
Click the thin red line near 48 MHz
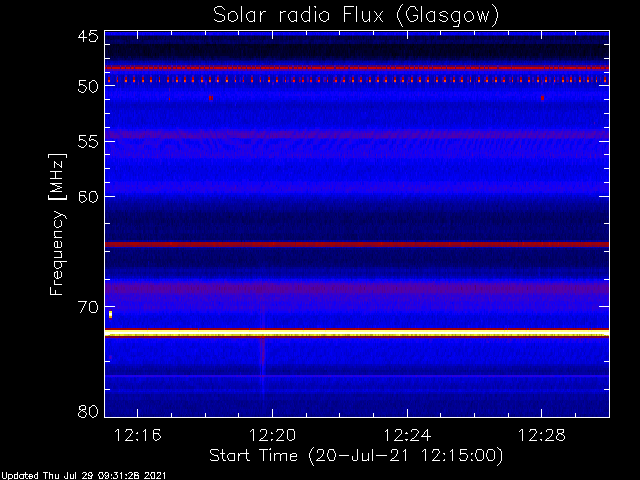point(357,68)
